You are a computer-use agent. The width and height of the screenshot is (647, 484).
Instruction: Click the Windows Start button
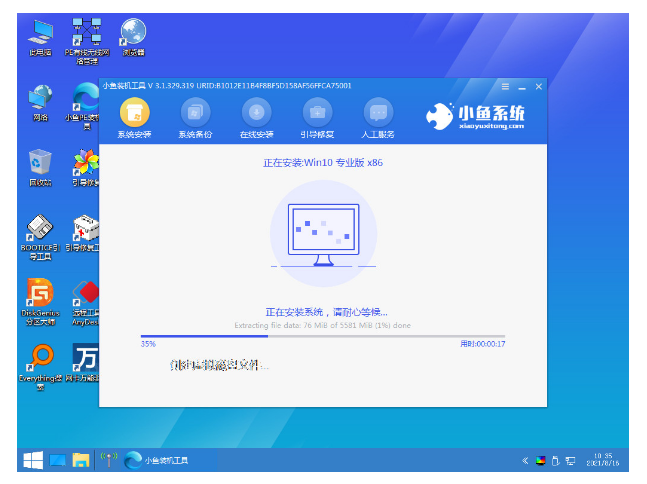(x=33, y=460)
